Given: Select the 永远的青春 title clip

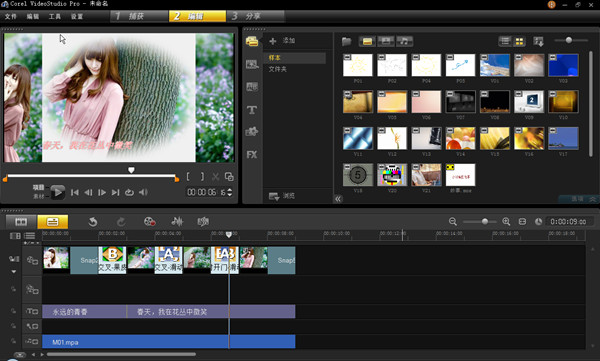Looking at the screenshot, I should pos(84,312).
